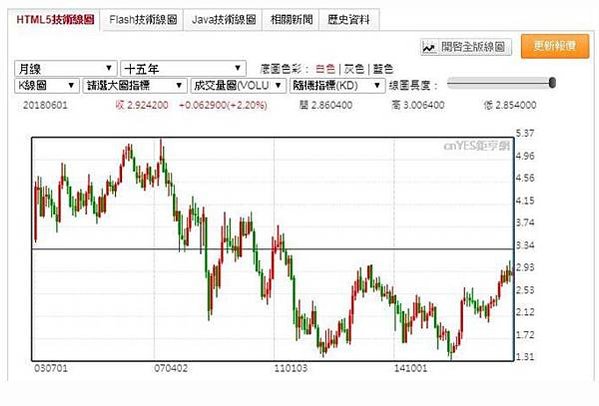
Task: Select 藍色 background color
Action: 383,69
